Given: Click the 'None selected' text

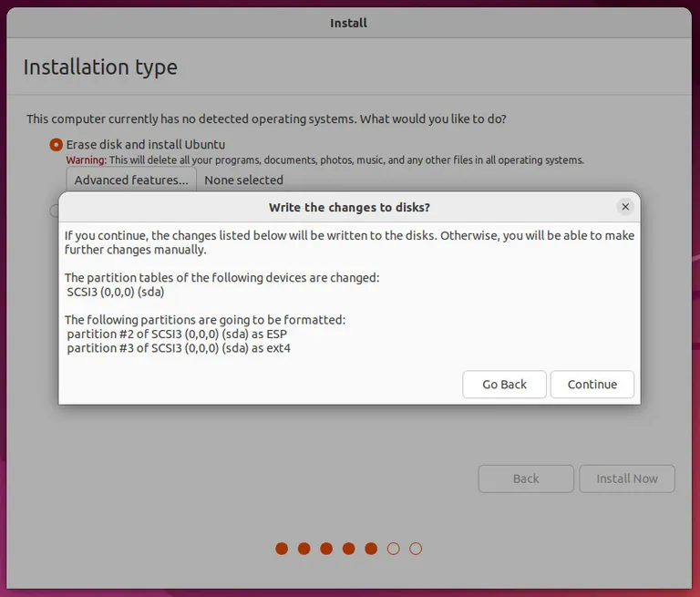Looking at the screenshot, I should pos(243,180).
